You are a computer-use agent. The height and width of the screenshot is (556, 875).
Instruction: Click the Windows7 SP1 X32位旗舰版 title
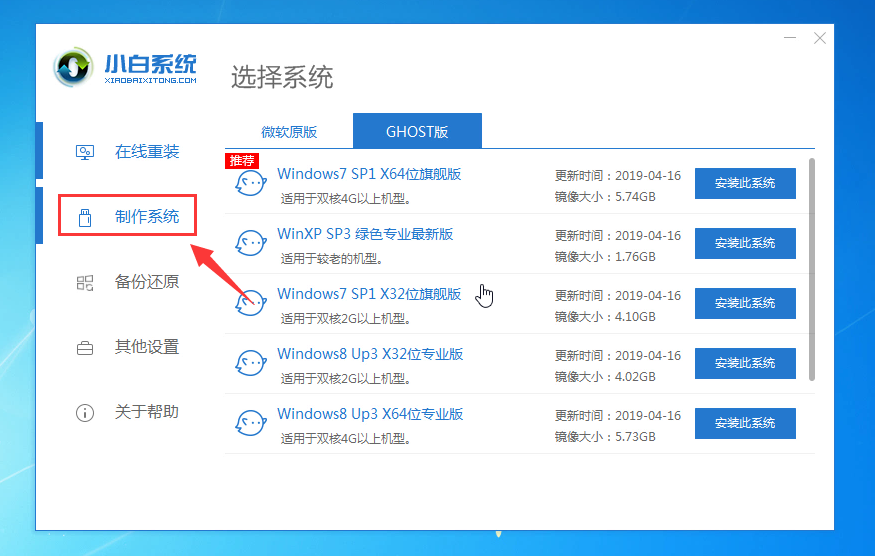[x=369, y=294]
